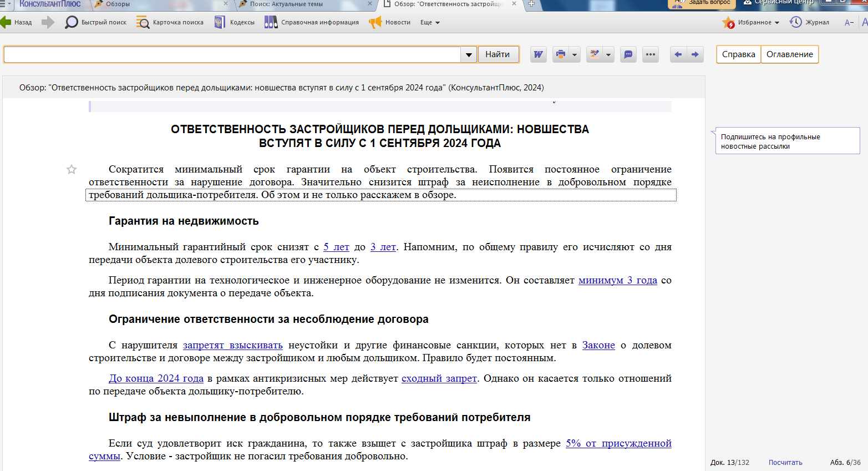The image size is (868, 471).
Task: Click the printer icon
Action: tap(561, 54)
